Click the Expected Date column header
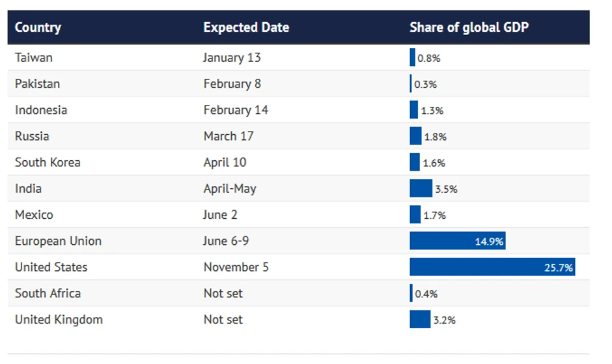This screenshot has height=364, width=612. coord(245,27)
